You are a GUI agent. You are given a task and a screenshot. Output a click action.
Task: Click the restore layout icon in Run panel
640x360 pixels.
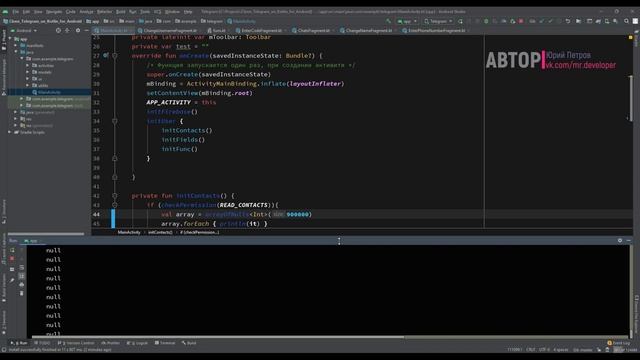click(x=12, y=269)
